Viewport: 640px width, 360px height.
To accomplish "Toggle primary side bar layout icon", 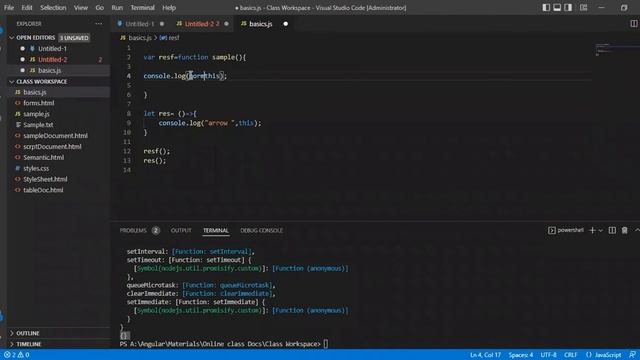I will click(x=546, y=8).
